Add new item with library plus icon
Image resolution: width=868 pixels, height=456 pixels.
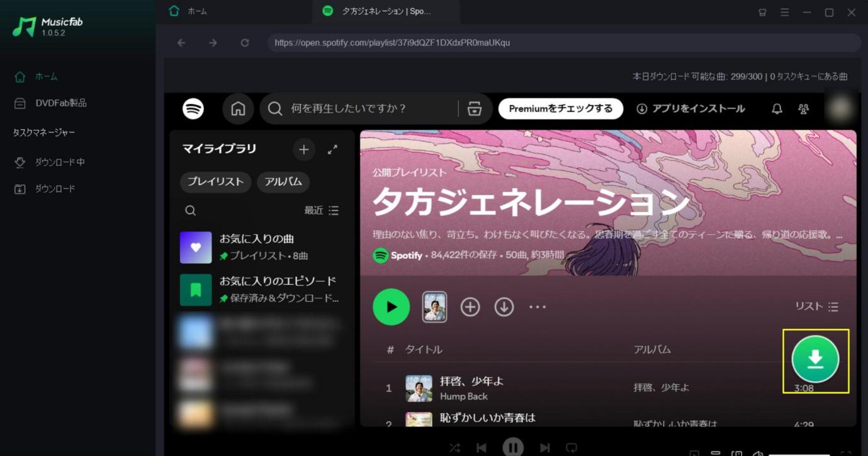tap(303, 149)
